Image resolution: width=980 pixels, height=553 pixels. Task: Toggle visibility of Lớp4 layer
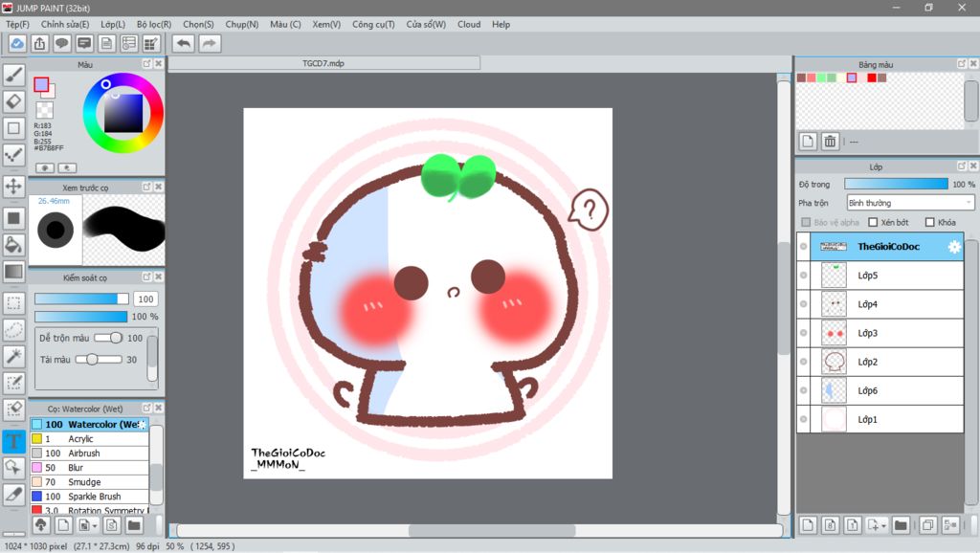click(x=804, y=304)
